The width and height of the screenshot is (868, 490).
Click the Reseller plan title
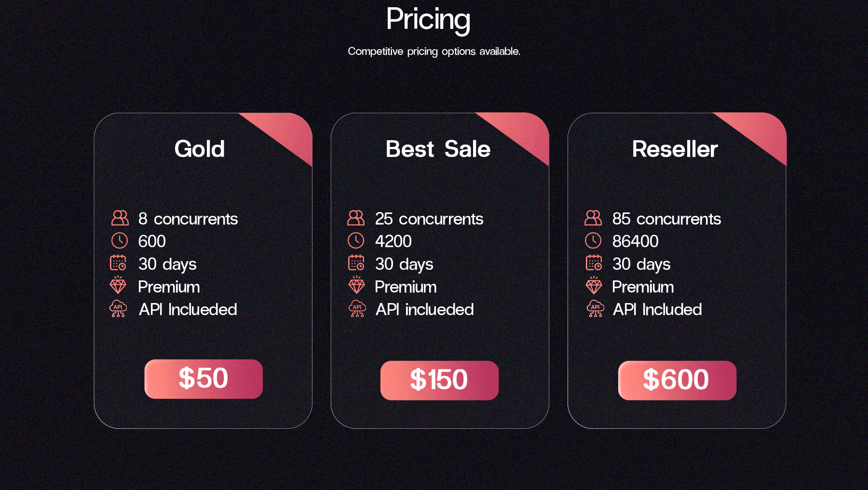675,149
